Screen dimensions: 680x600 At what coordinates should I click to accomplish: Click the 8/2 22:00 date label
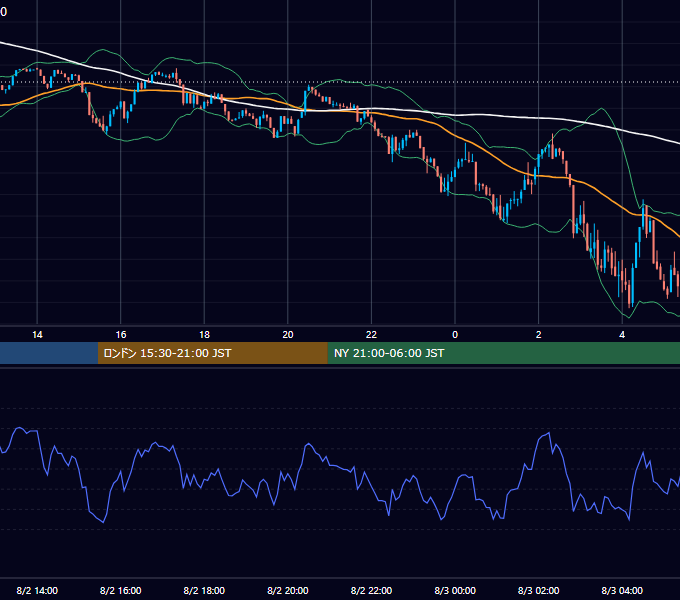click(x=371, y=590)
